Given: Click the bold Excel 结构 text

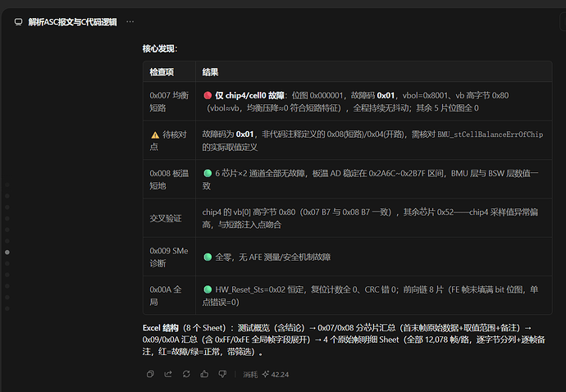Looking at the screenshot, I should click(161, 328).
